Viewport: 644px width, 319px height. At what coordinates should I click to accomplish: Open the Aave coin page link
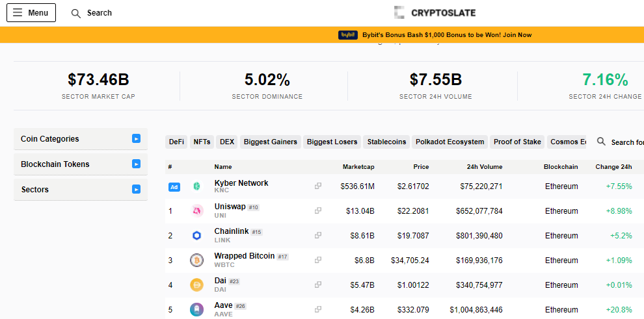point(223,305)
